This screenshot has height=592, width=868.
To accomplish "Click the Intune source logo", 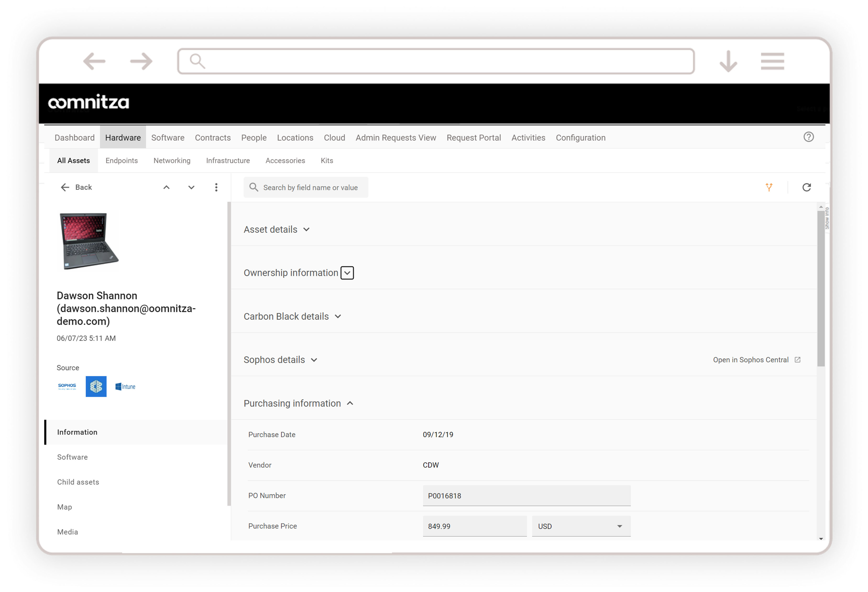I will (126, 387).
